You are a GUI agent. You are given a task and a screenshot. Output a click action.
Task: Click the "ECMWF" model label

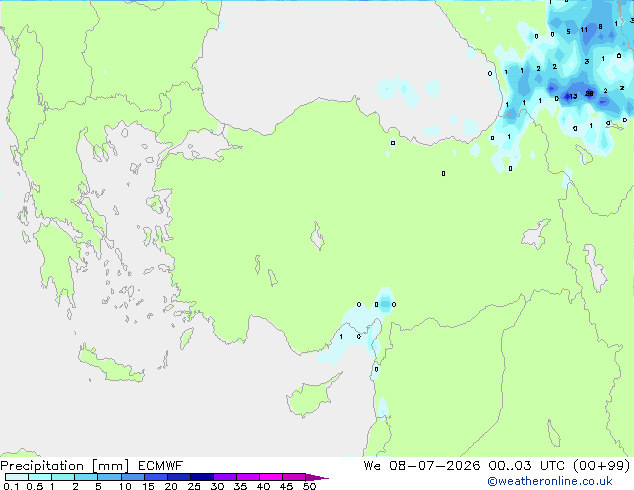(161, 466)
